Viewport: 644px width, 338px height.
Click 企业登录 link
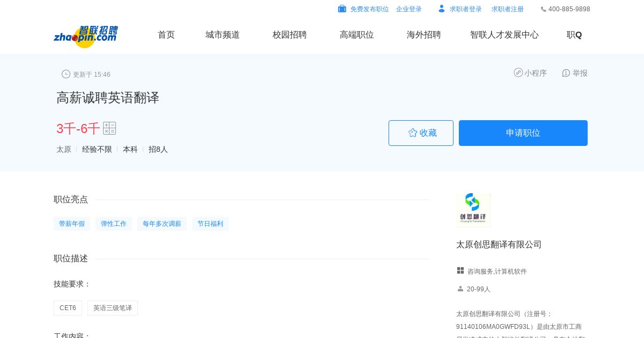click(409, 9)
